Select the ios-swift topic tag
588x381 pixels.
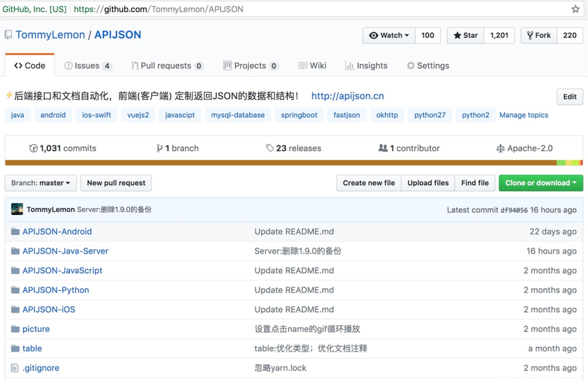pyautogui.click(x=96, y=115)
